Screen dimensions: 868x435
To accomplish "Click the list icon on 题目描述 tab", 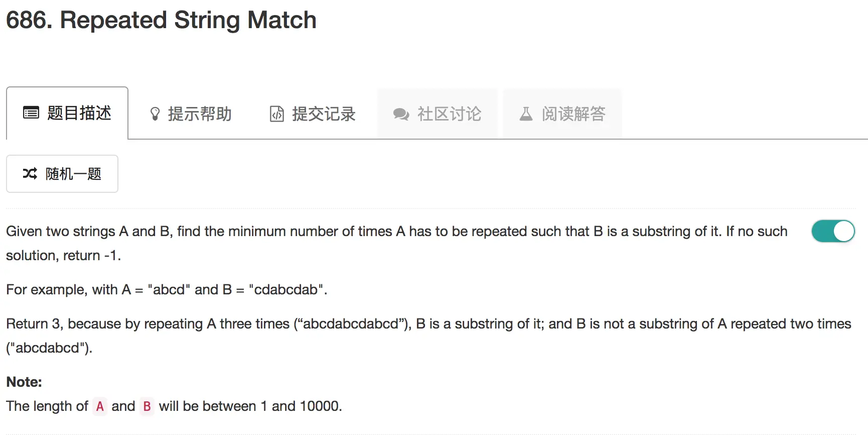I will (31, 113).
